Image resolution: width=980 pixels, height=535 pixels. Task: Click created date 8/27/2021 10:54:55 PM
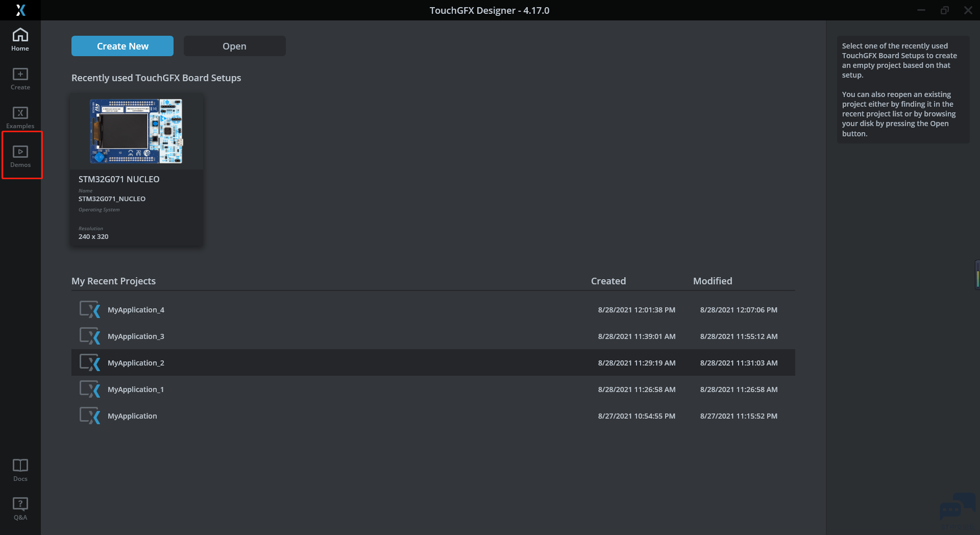click(636, 416)
